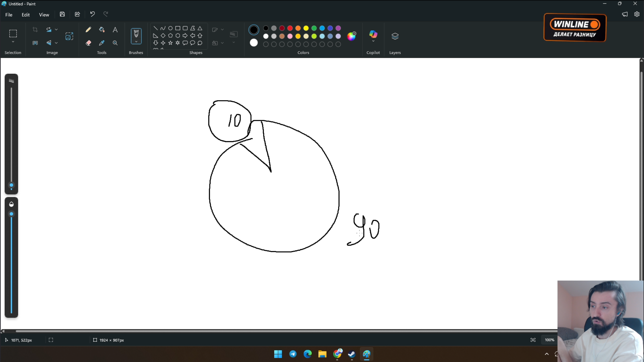This screenshot has width=644, height=362.
Task: Expand the Selection tool options chevron
Action: (13, 42)
